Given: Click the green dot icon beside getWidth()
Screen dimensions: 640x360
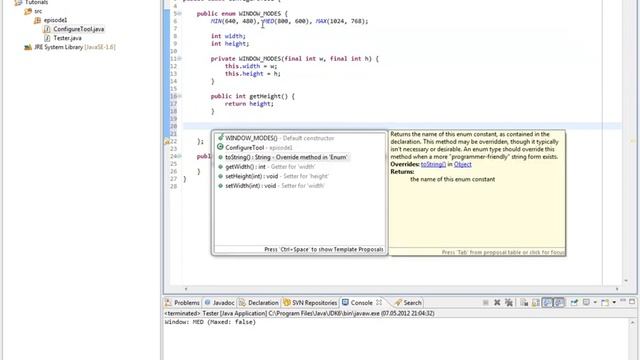Looking at the screenshot, I should (220, 167).
